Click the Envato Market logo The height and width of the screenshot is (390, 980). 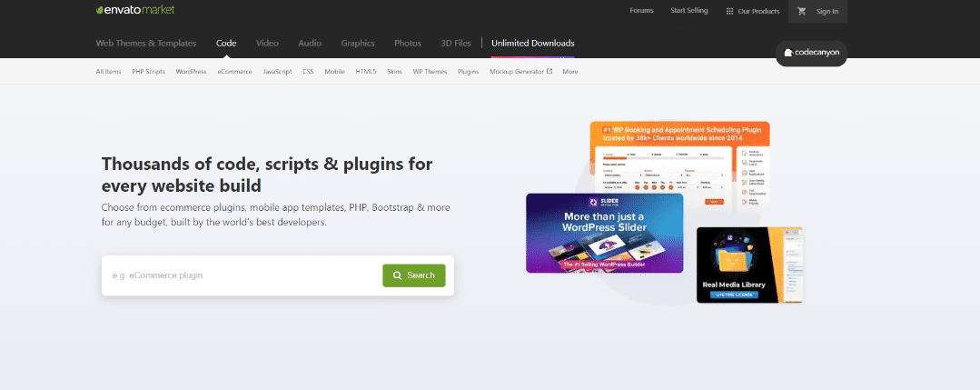135,9
